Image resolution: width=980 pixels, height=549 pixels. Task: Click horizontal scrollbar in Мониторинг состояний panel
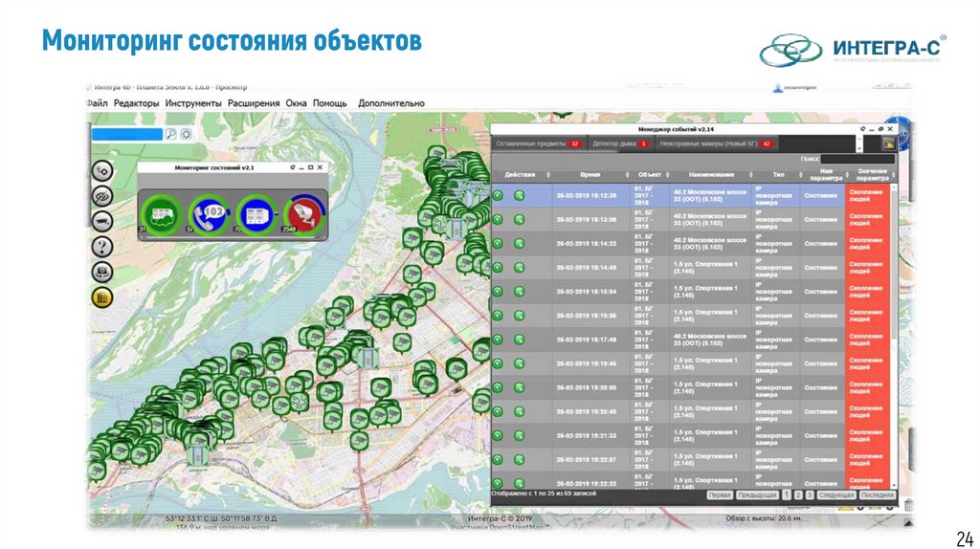pos(233,237)
